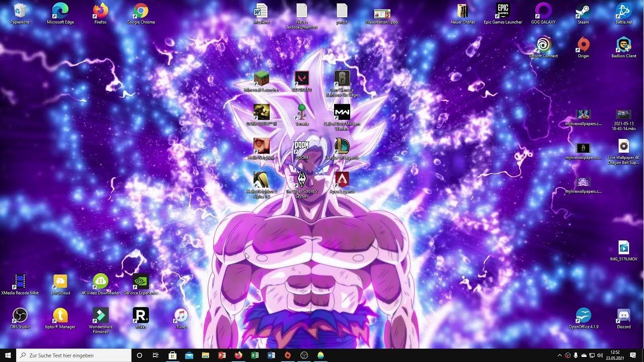The width and height of the screenshot is (644, 362).
Task: Show the taskbar clock and calendar
Action: click(x=615, y=355)
